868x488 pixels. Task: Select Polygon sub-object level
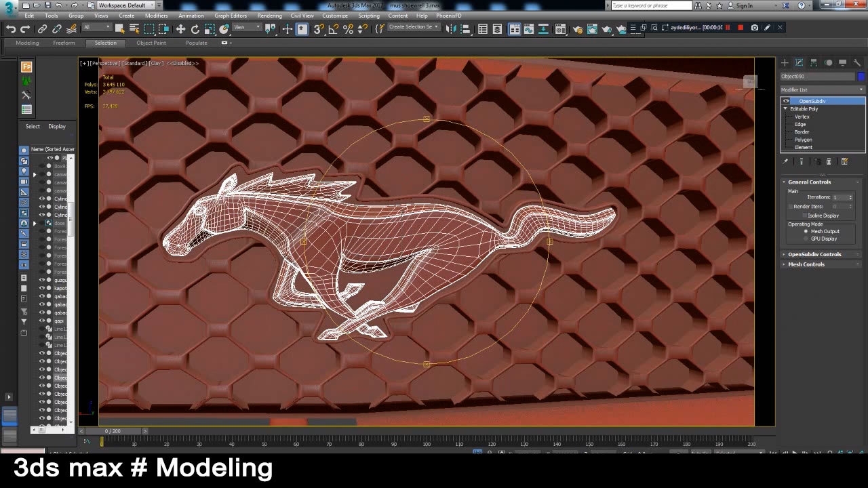803,140
